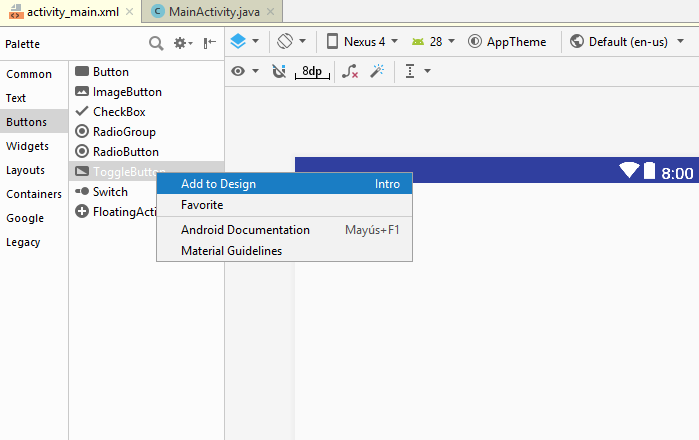The image size is (699, 440).
Task: Select the Widgets palette category
Action: point(27,146)
